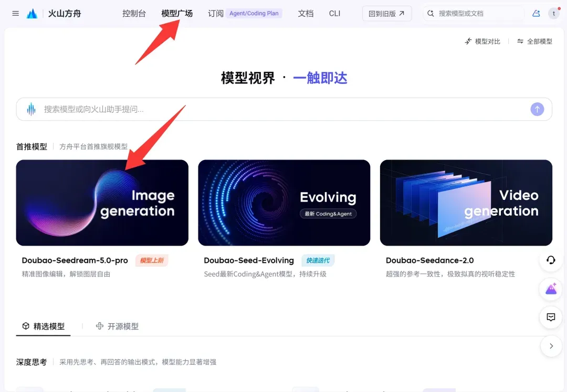Image resolution: width=567 pixels, height=392 pixels.
Task: Focus the top 搜索模型或文档 search box
Action: pos(474,13)
